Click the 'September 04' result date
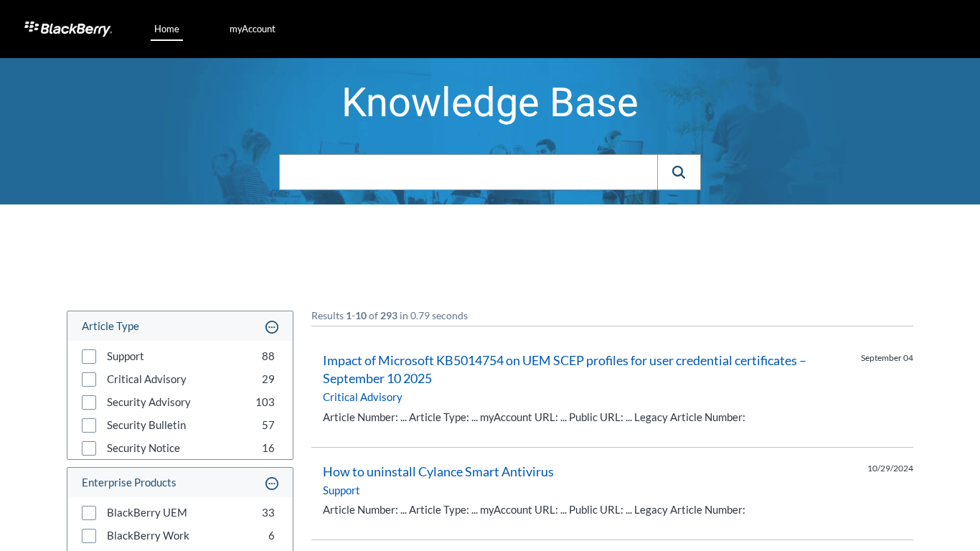Viewport: 980px width, 551px height. point(887,358)
